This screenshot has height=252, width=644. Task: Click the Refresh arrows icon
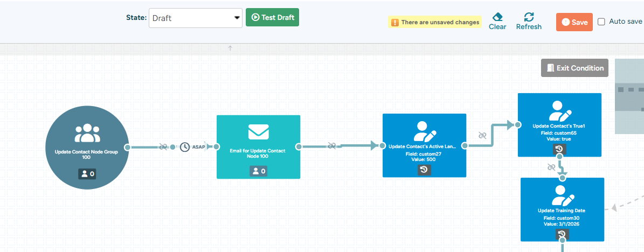[x=529, y=17]
